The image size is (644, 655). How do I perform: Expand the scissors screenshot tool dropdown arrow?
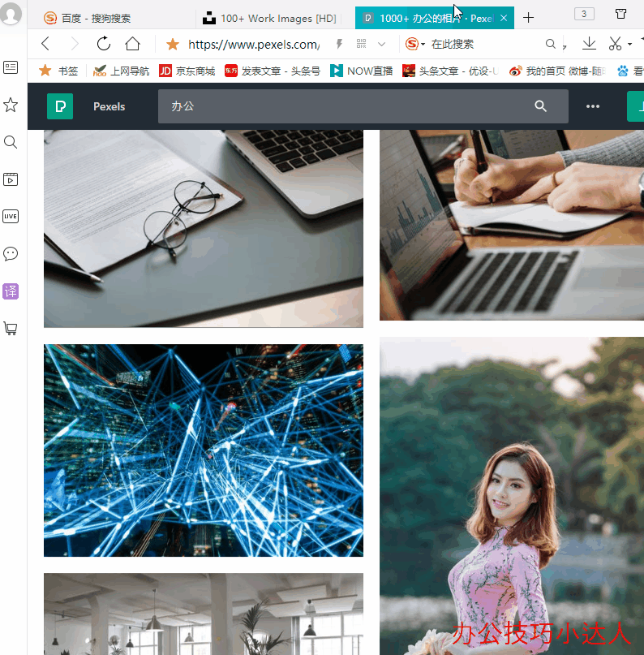point(630,45)
